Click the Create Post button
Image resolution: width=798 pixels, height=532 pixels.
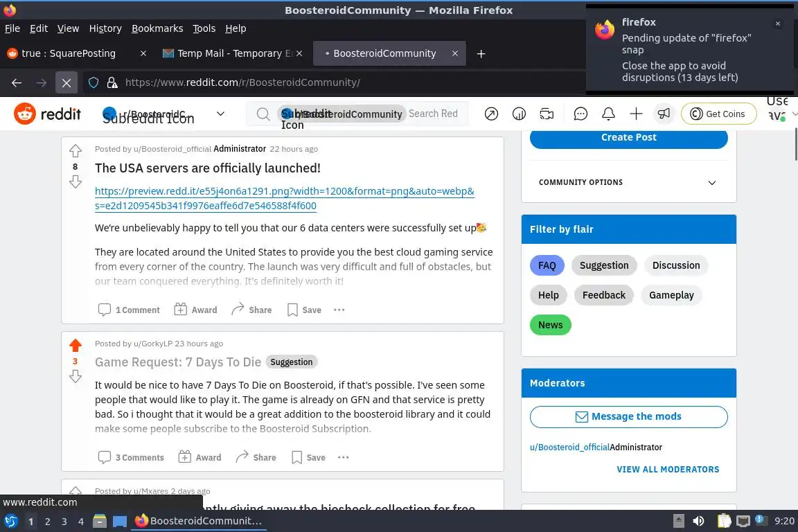click(x=628, y=137)
